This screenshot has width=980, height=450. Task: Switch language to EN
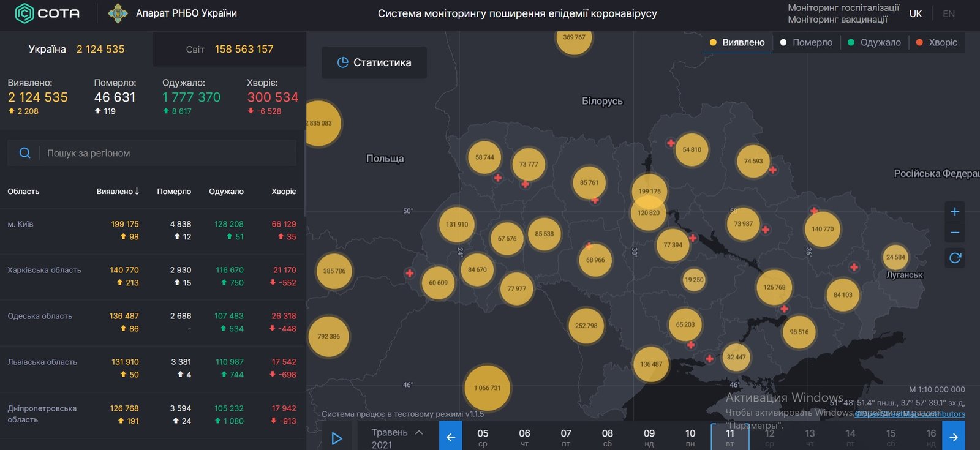pyautogui.click(x=948, y=13)
